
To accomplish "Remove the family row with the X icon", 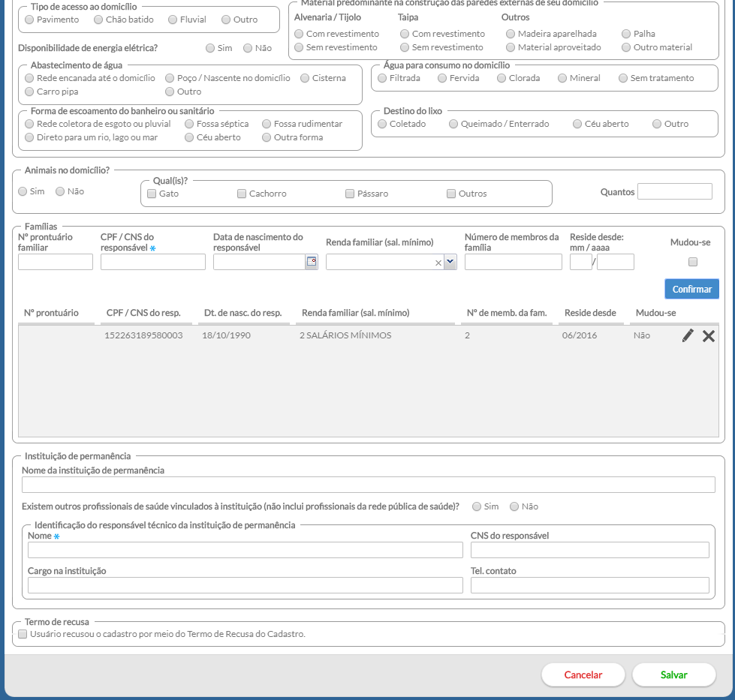I will 709,336.
